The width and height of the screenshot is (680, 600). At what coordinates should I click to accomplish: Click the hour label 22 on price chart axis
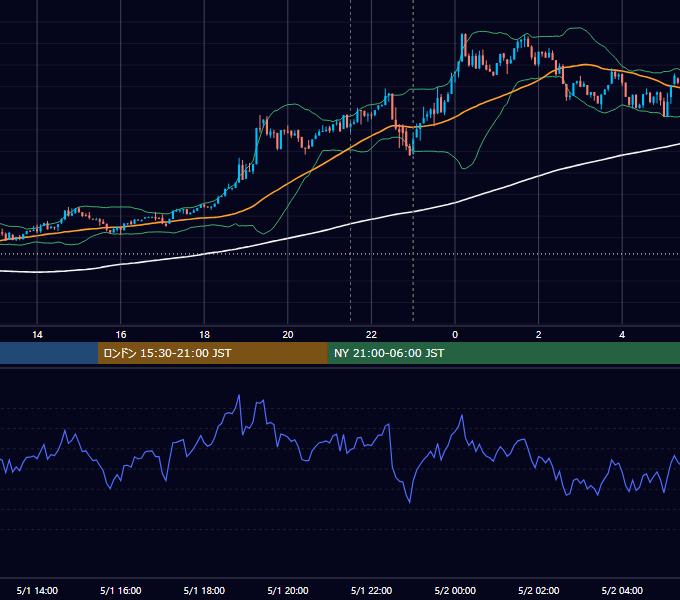tap(371, 335)
